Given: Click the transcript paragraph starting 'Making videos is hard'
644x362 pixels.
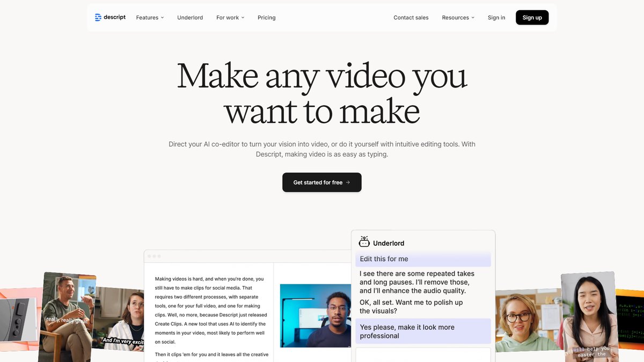Looking at the screenshot, I should coord(210,310).
